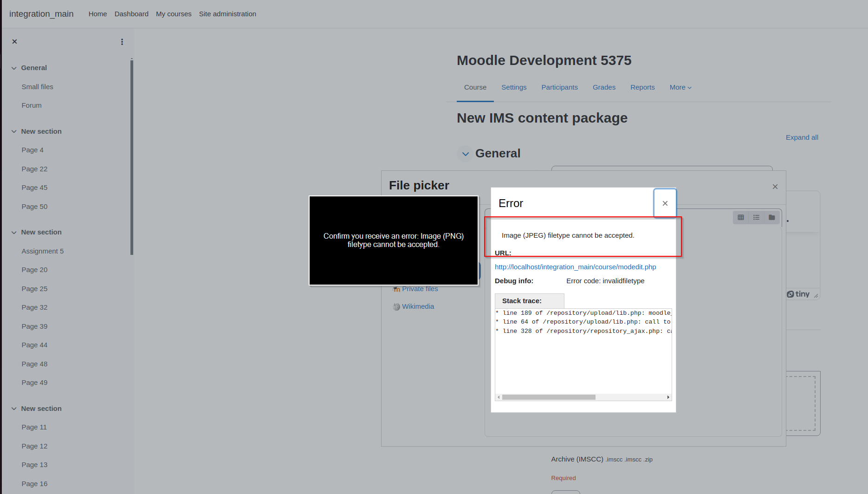Click stack trace line 328 entry
The width and height of the screenshot is (868, 494).
pos(583,331)
